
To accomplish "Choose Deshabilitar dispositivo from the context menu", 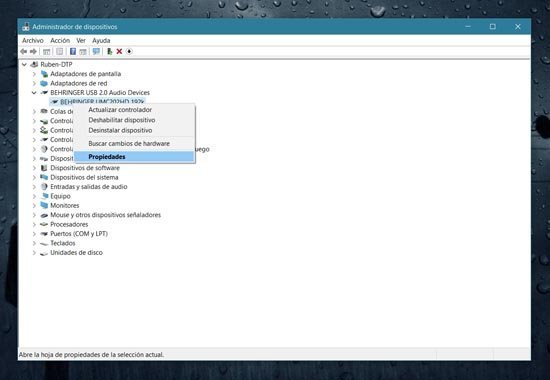I will click(134, 120).
